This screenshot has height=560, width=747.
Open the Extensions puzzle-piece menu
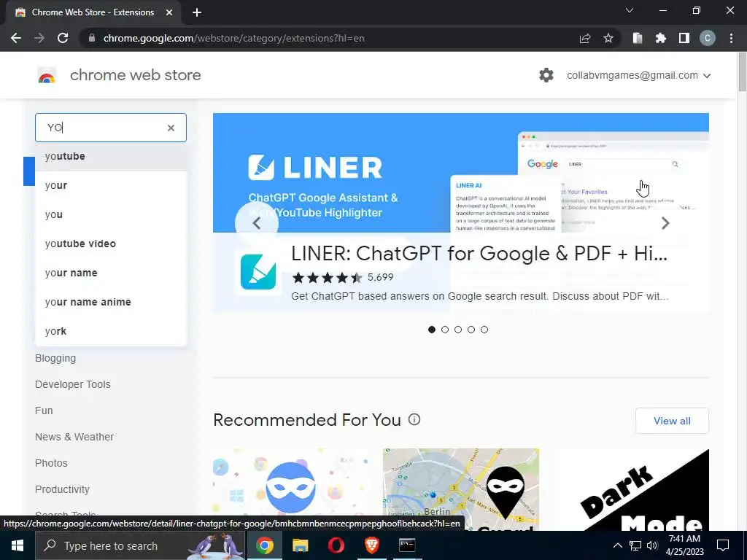pos(661,38)
